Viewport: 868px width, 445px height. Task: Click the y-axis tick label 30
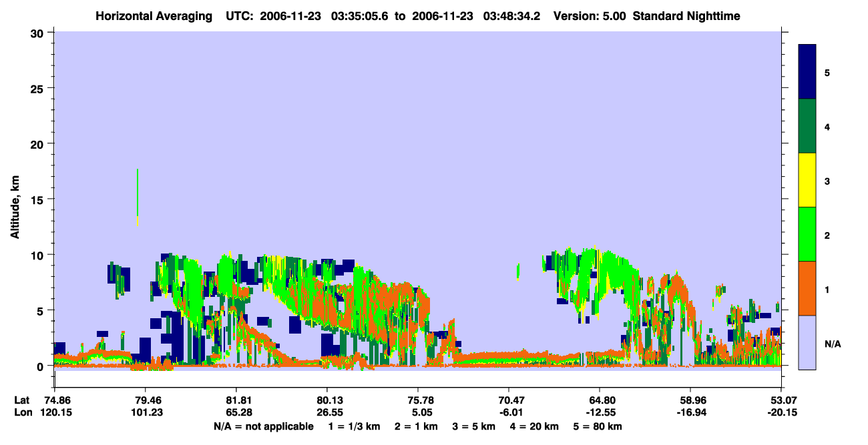pyautogui.click(x=39, y=33)
